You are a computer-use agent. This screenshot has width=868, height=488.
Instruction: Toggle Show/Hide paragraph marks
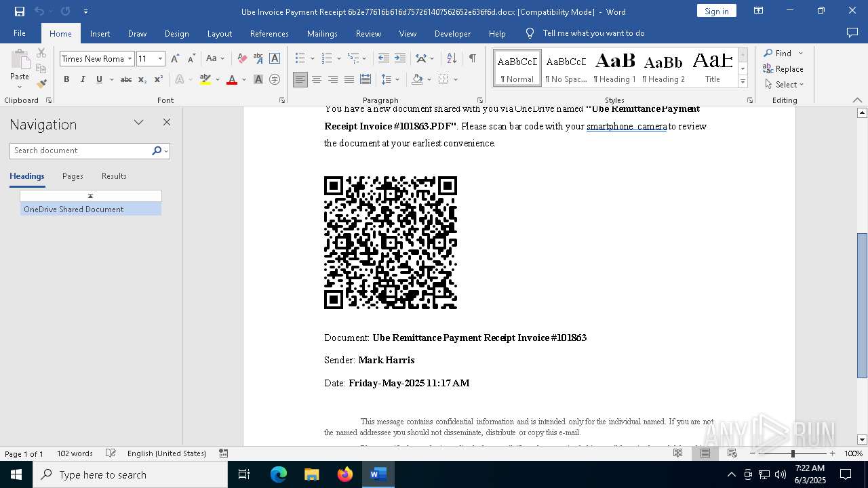pos(472,59)
